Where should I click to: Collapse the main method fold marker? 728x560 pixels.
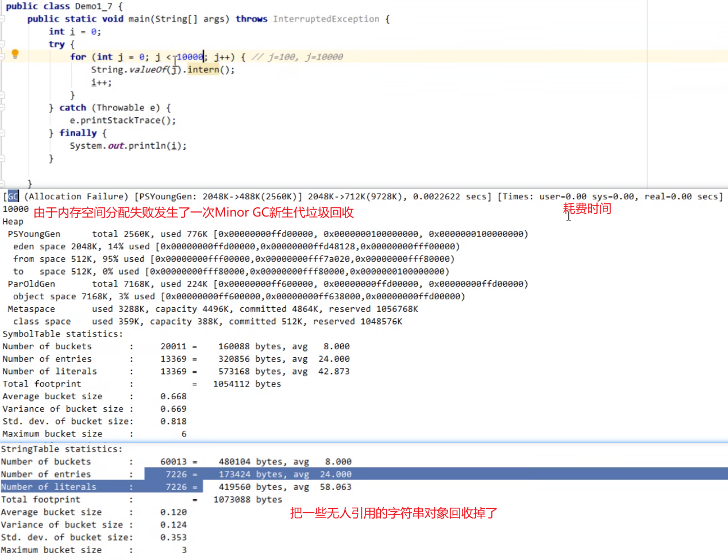click(2, 19)
